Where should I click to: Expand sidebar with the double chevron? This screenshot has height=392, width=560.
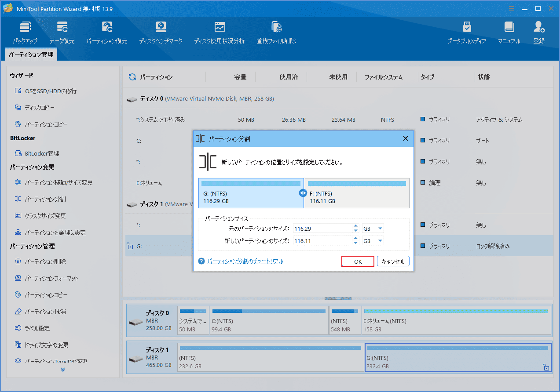[63, 370]
